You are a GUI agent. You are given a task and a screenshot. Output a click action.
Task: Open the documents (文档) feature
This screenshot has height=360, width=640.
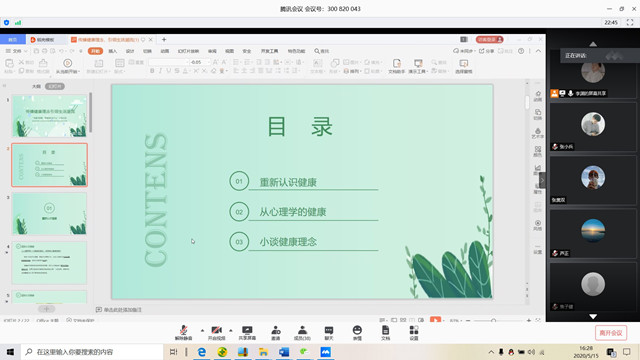click(386, 332)
